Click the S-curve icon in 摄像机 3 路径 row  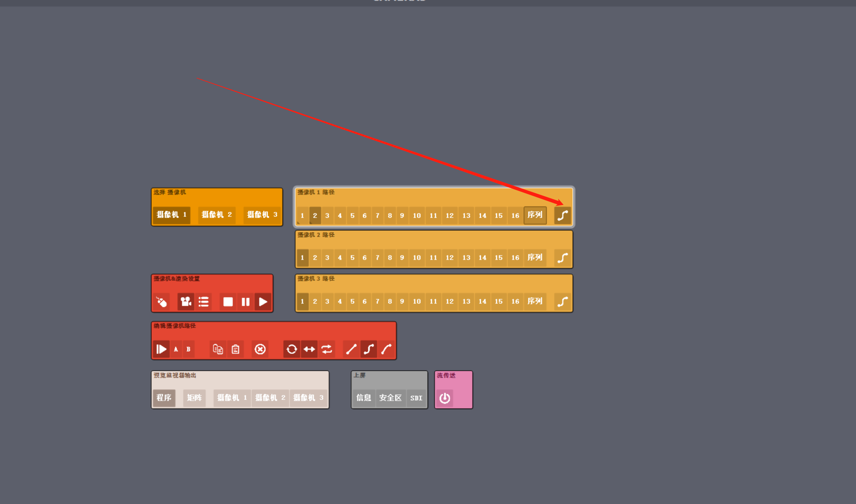(x=563, y=302)
